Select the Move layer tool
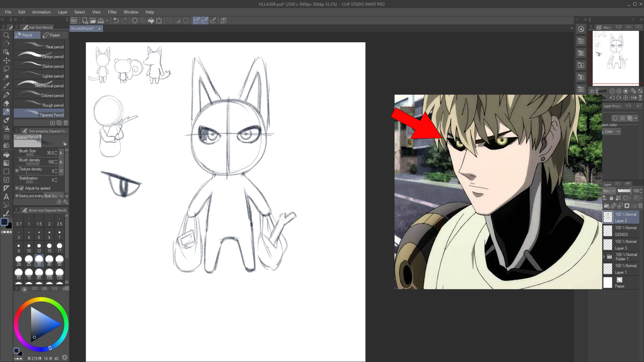This screenshot has width=644, height=362. pos(6,60)
